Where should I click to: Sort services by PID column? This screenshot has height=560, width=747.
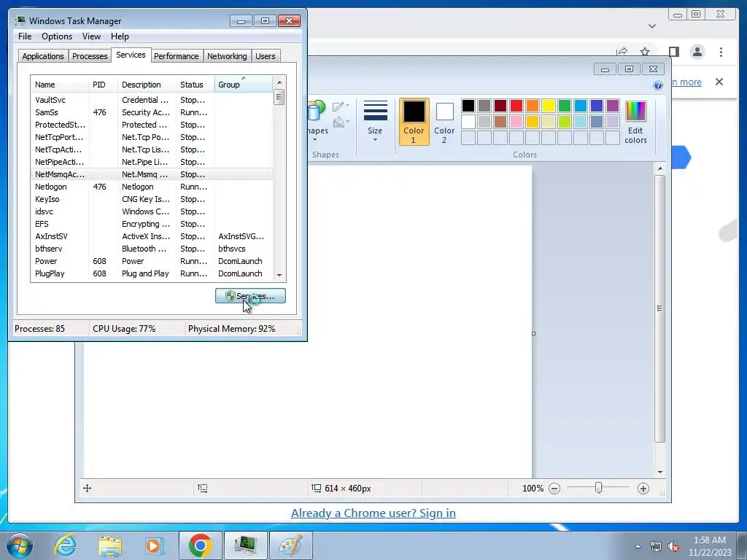(x=103, y=85)
